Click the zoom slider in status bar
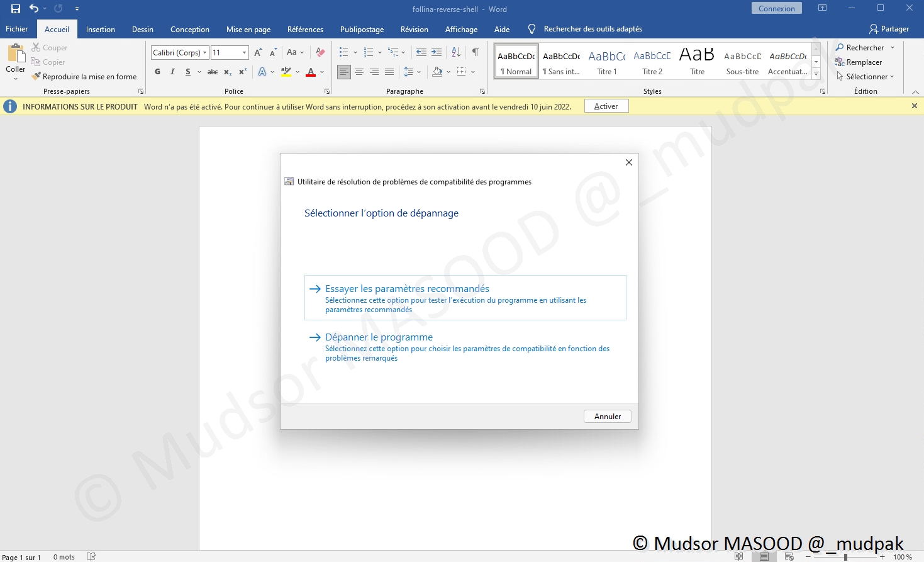 click(x=845, y=557)
